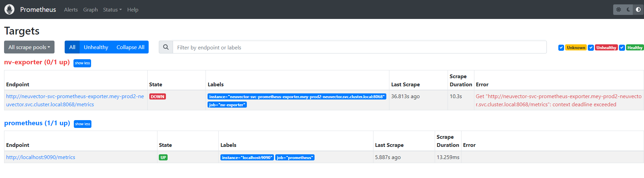Show only Unhealthy targets
This screenshot has width=644, height=178.
point(96,47)
